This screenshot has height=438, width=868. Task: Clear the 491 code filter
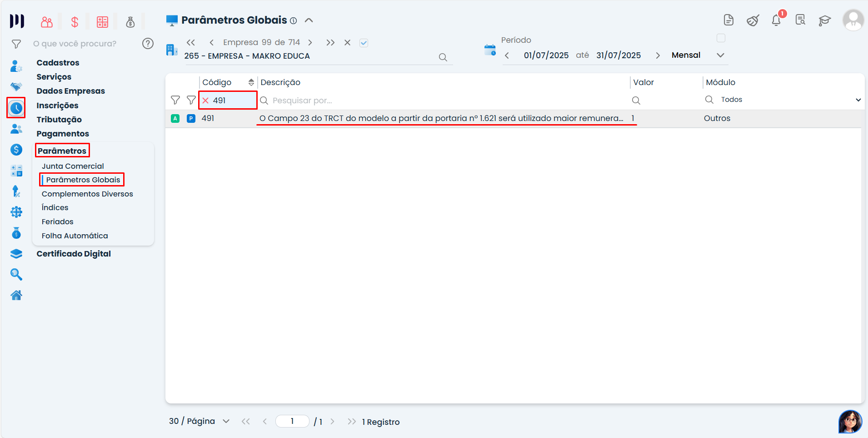coord(205,101)
